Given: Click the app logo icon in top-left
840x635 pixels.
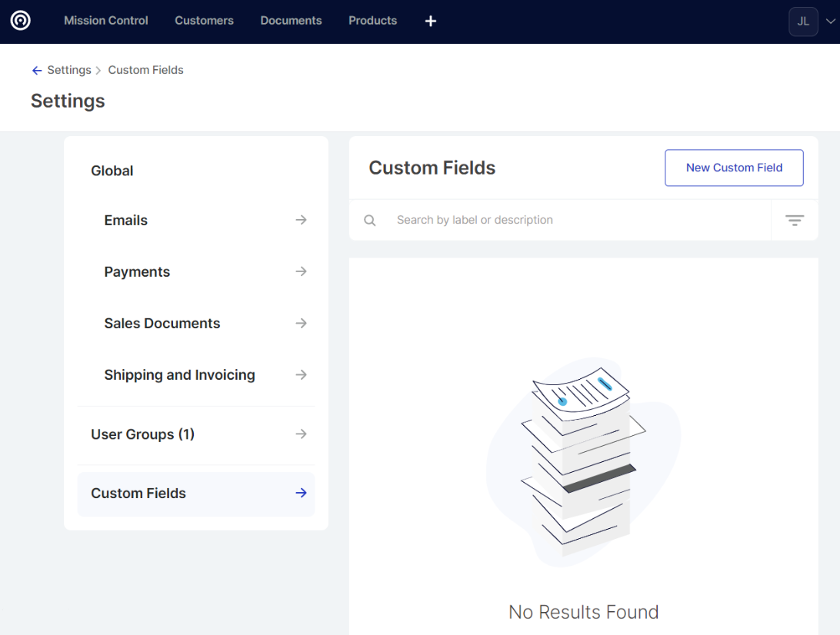Looking at the screenshot, I should [x=21, y=21].
